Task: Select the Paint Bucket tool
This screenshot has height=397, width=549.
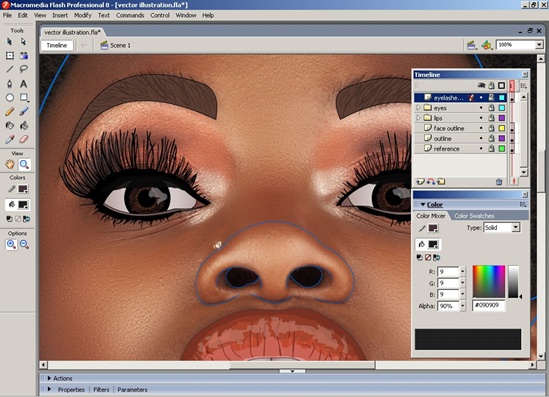Action: (23, 125)
